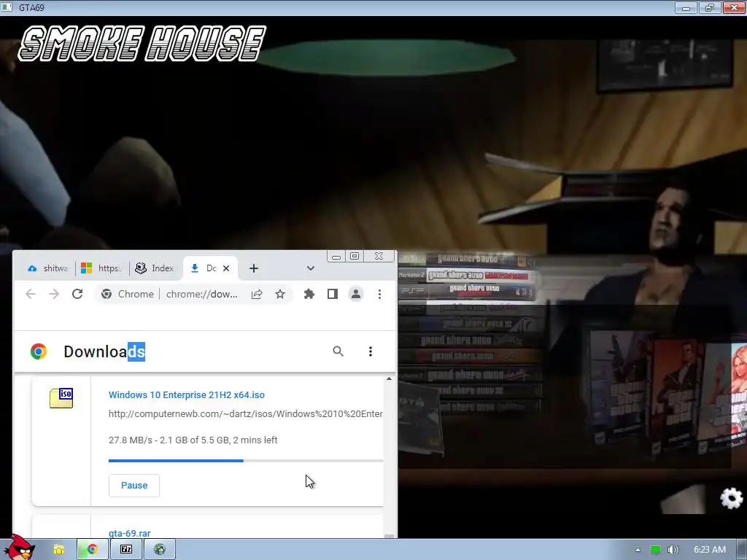The image size is (747, 560).
Task: Click the computernewb.com download source URL
Action: 245,414
